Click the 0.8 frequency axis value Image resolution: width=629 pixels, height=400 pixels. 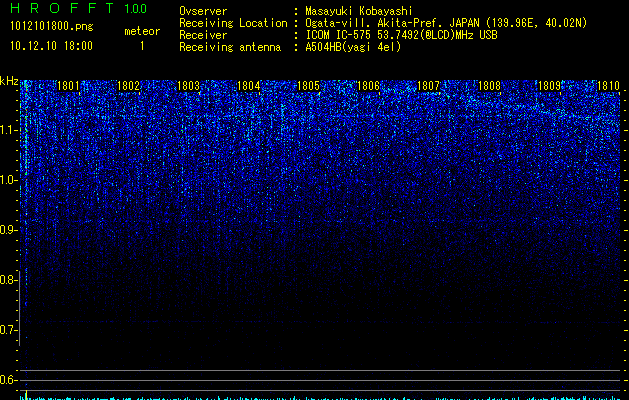8,280
